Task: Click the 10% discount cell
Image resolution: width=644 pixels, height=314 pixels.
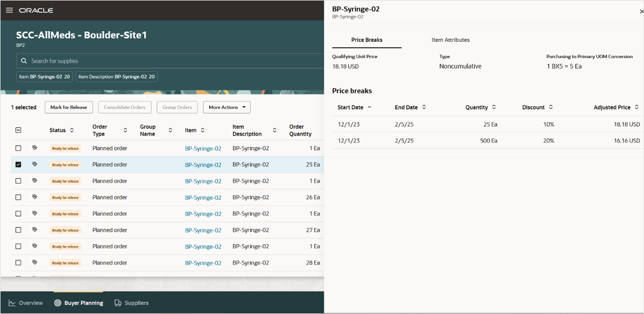Action: click(x=549, y=124)
